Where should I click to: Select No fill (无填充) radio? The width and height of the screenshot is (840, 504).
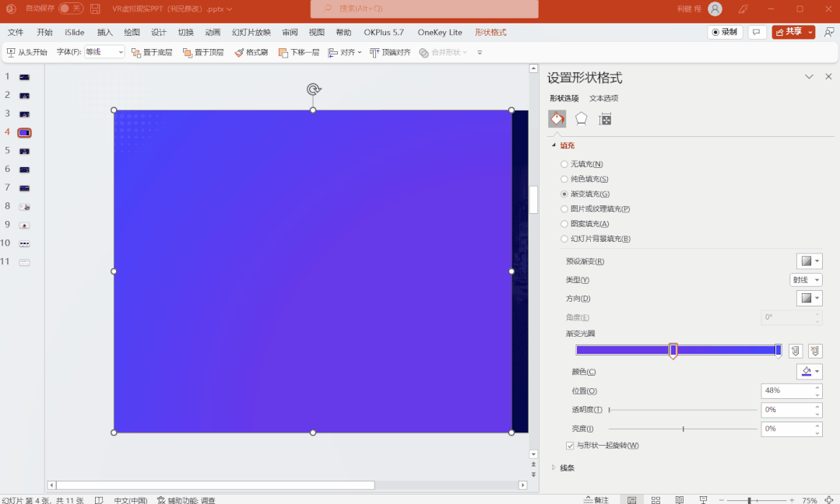(564, 163)
